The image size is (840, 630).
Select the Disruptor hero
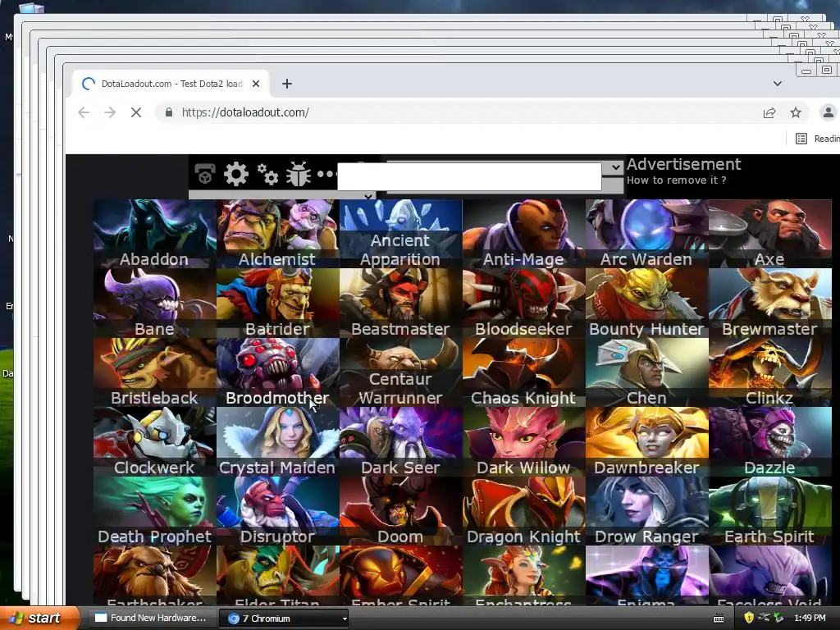click(x=277, y=510)
